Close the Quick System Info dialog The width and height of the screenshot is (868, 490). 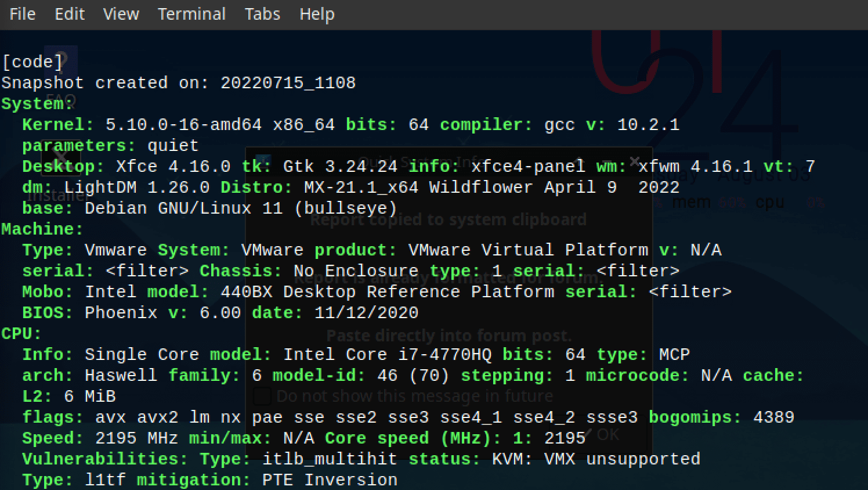pyautogui.click(x=634, y=161)
